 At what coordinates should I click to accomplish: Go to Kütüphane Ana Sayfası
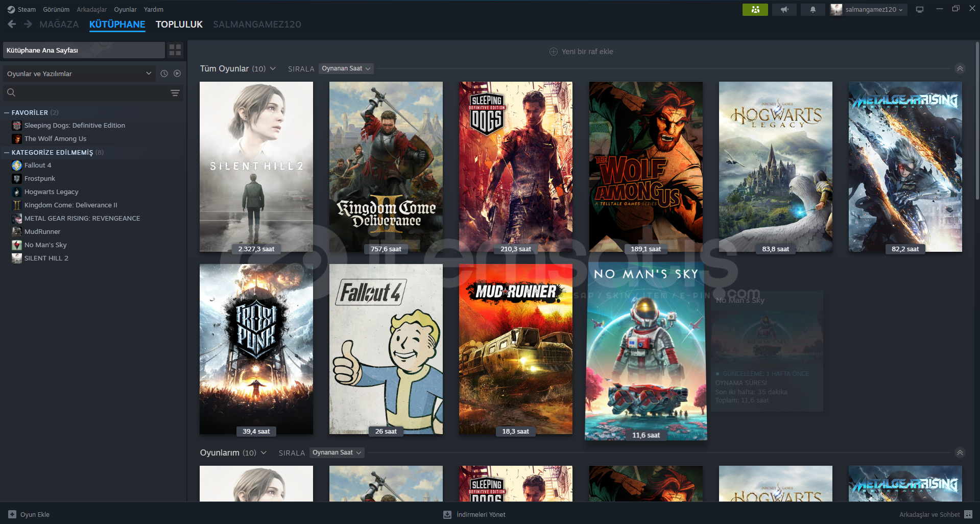[84, 50]
